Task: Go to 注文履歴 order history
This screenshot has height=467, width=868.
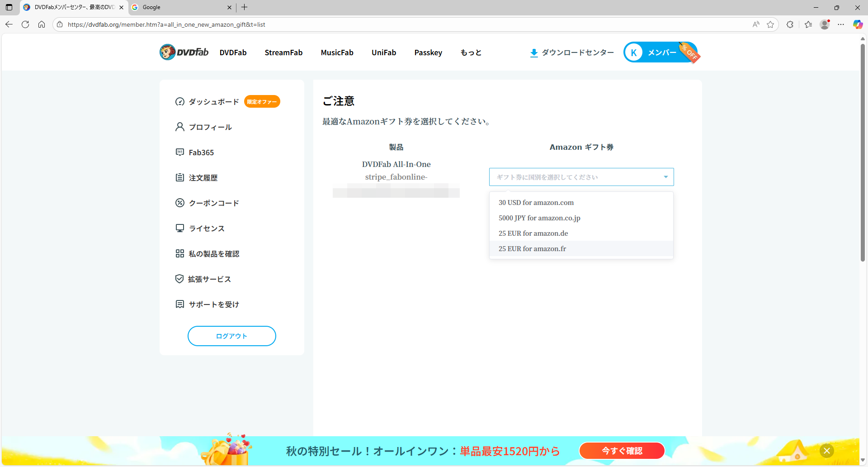Action: [x=203, y=178]
